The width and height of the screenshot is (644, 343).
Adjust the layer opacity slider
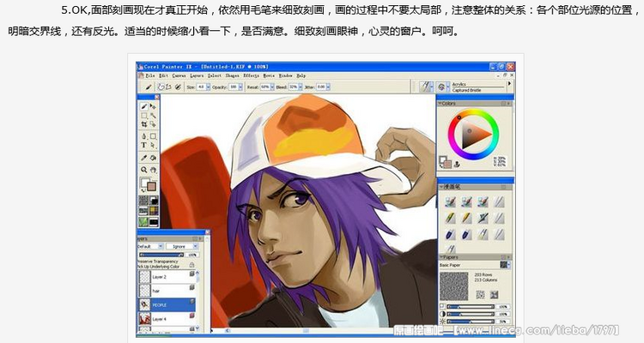point(161,255)
